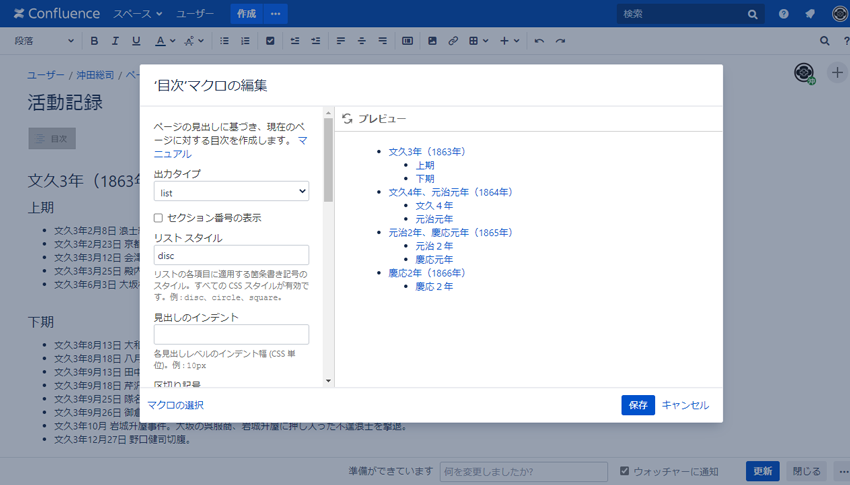Click the collaborator avatar beside plus
This screenshot has width=850, height=485.
[804, 73]
